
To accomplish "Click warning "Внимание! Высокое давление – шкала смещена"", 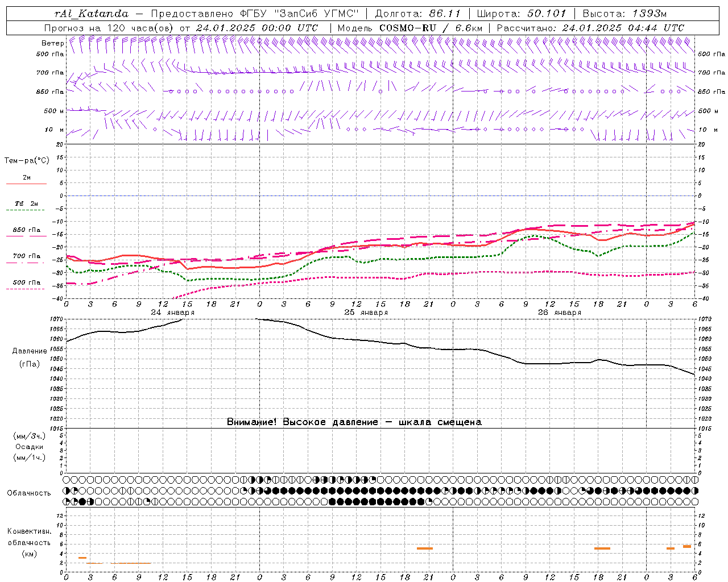I will click(x=354, y=422).
